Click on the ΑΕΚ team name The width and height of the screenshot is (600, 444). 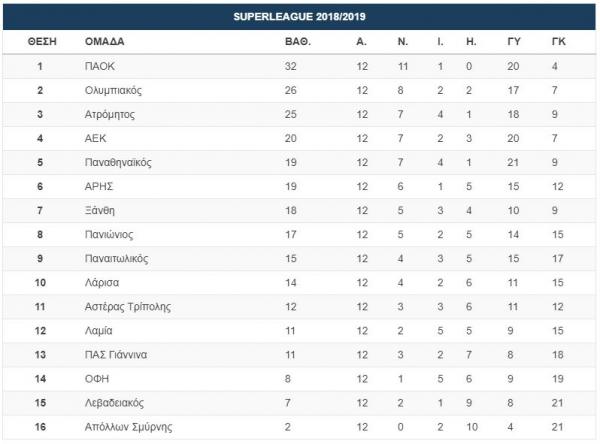pos(96,138)
